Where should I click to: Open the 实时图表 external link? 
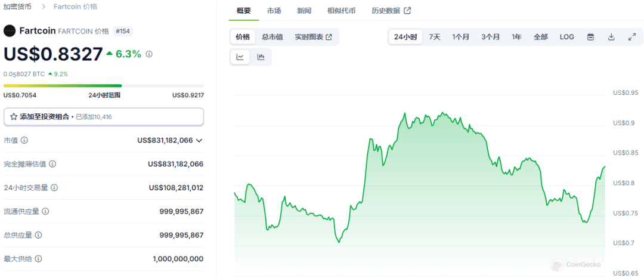tap(313, 37)
